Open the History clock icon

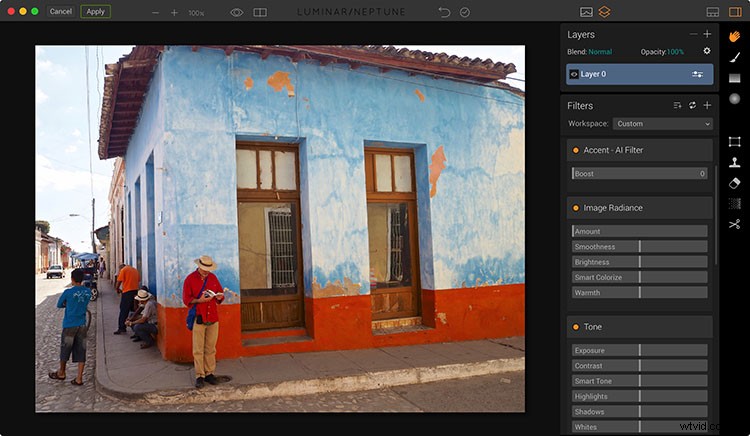click(465, 12)
